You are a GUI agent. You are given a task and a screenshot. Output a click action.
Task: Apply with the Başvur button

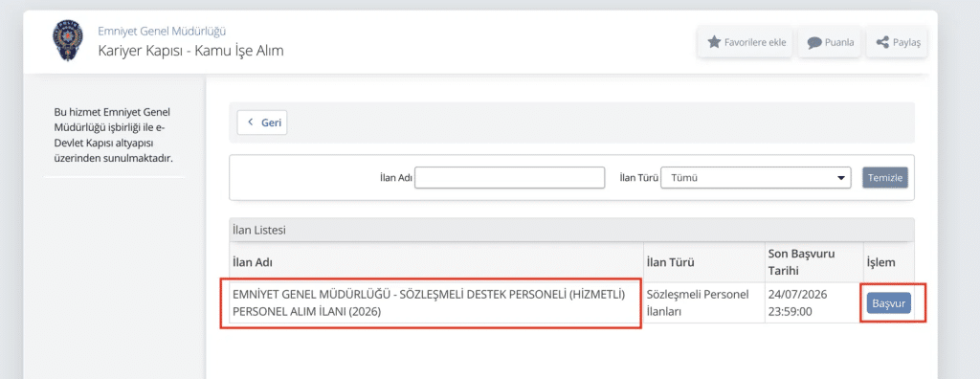click(889, 303)
